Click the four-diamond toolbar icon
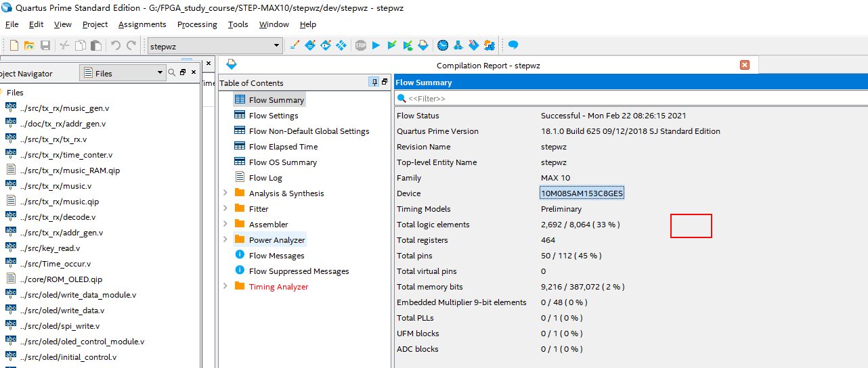868x368 pixels. pos(341,45)
